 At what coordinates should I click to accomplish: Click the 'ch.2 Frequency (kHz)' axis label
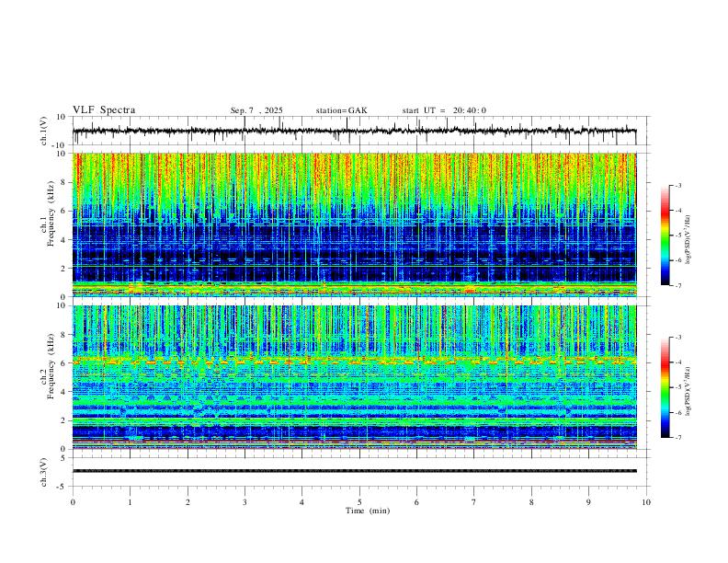pyautogui.click(x=47, y=367)
